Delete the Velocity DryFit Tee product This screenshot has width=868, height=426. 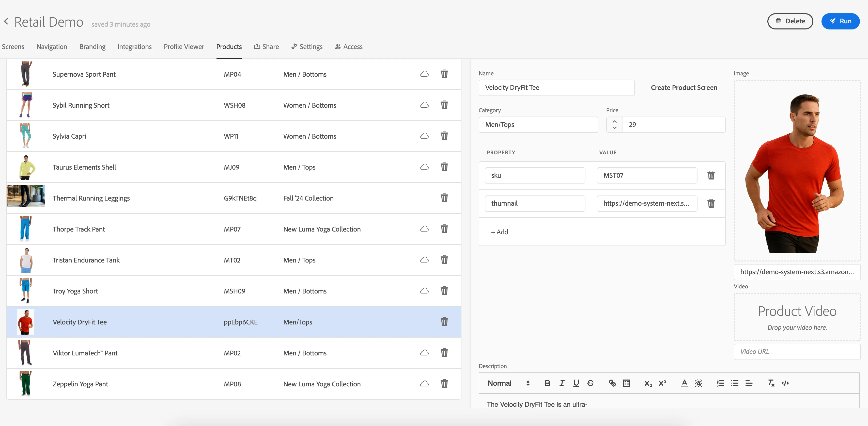[444, 322]
